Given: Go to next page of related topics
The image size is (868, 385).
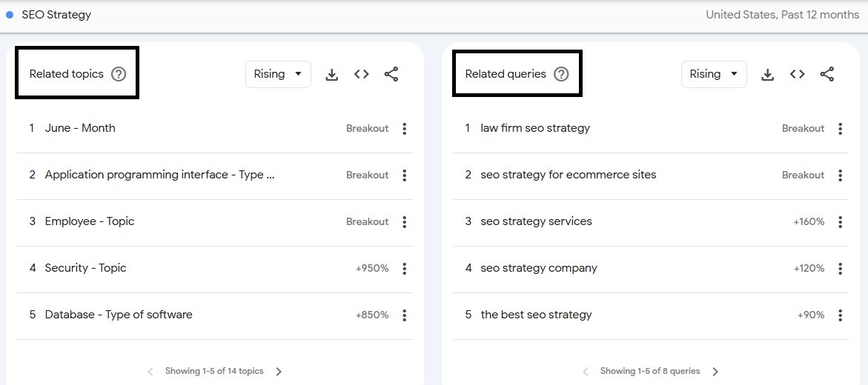Looking at the screenshot, I should pos(279,372).
